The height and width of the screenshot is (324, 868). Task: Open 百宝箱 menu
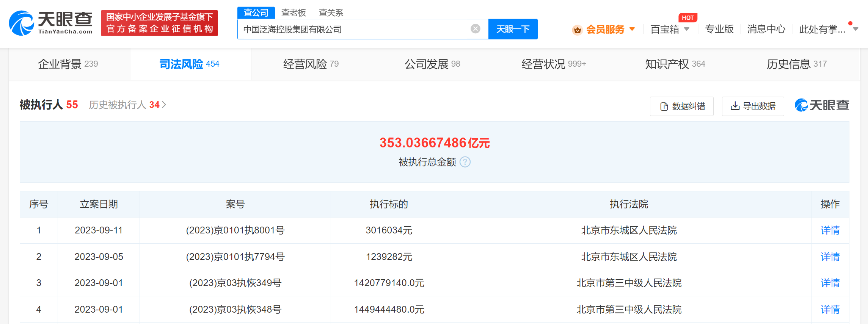point(665,29)
